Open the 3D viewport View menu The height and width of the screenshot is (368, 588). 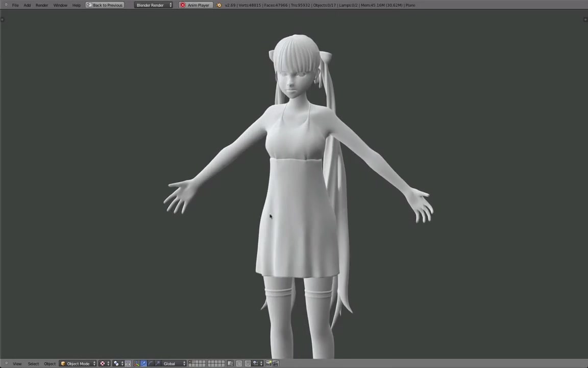17,363
